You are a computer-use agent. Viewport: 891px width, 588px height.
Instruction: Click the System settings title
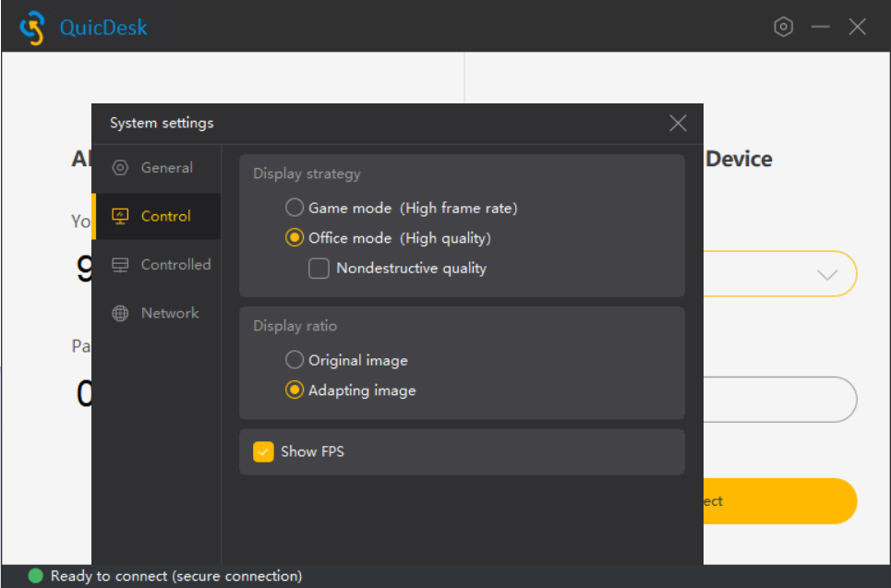tap(162, 123)
